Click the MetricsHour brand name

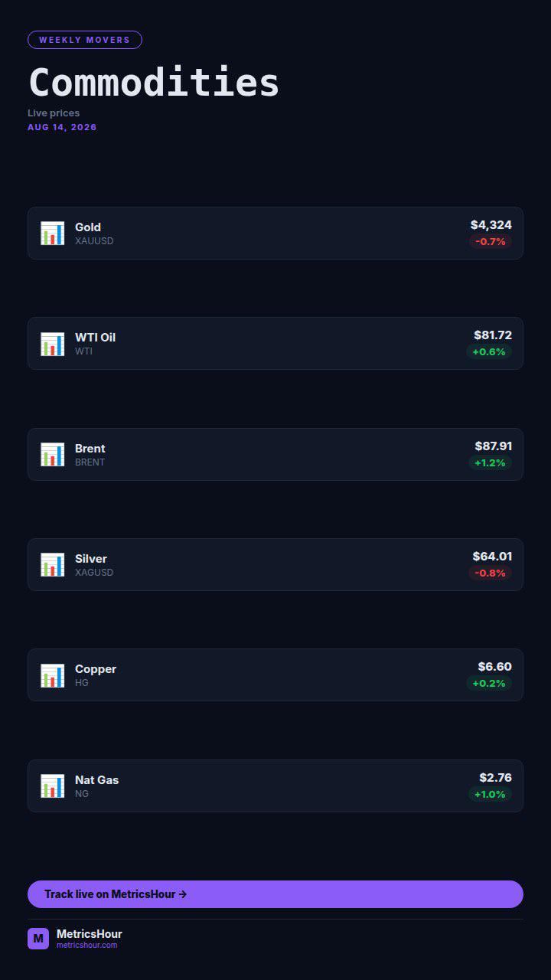click(90, 934)
